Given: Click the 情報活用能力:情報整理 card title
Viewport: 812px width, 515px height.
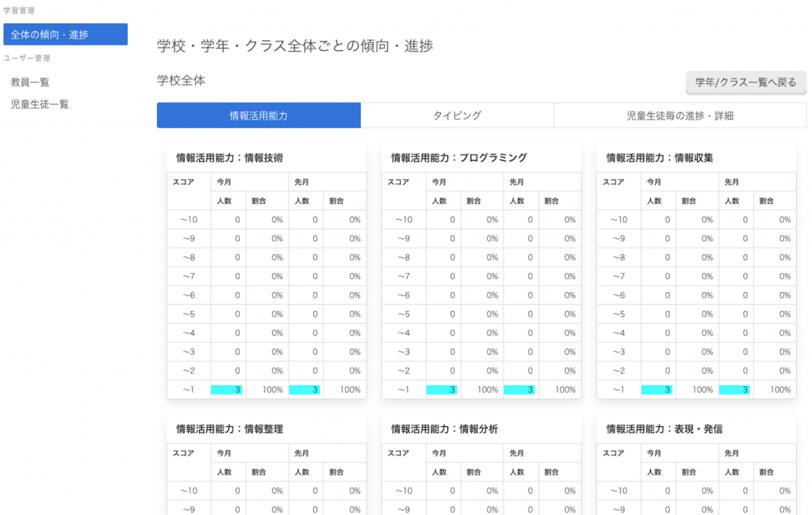Looking at the screenshot, I should [x=229, y=429].
